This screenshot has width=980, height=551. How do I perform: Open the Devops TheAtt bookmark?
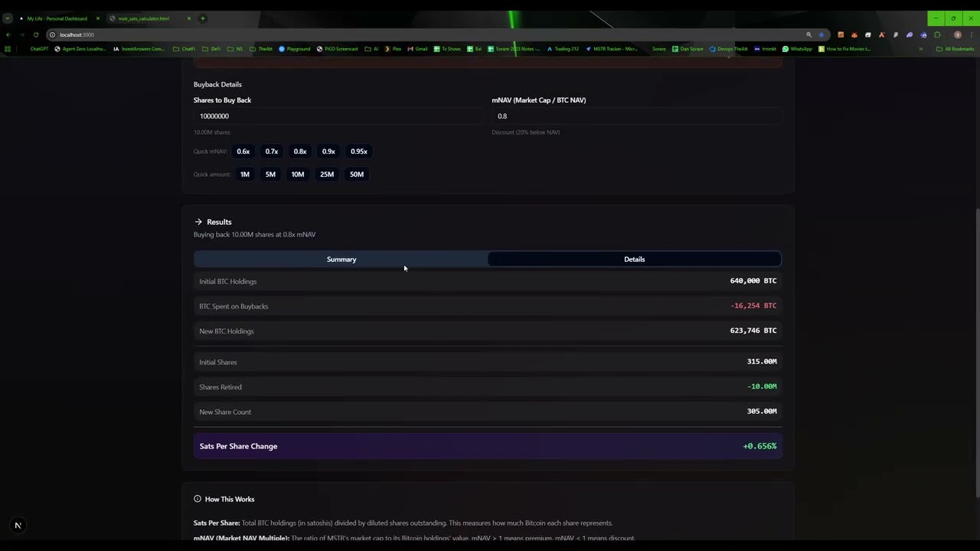point(728,49)
